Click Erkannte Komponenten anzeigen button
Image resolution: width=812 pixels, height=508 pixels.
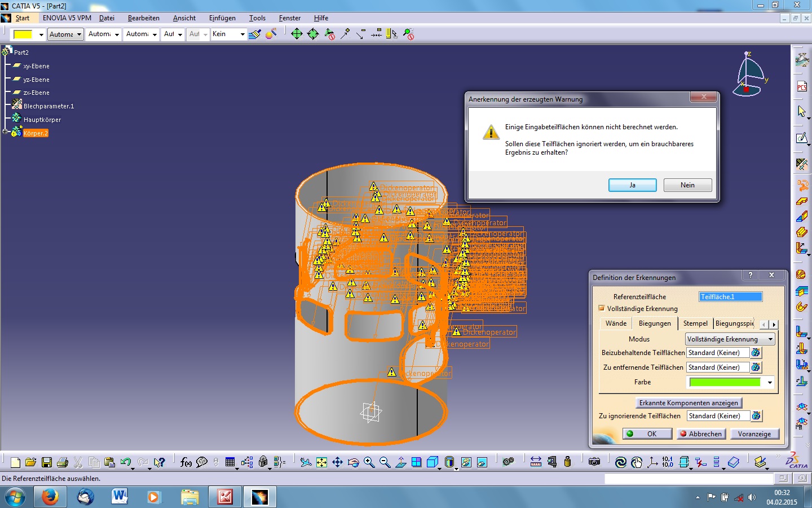(689, 402)
